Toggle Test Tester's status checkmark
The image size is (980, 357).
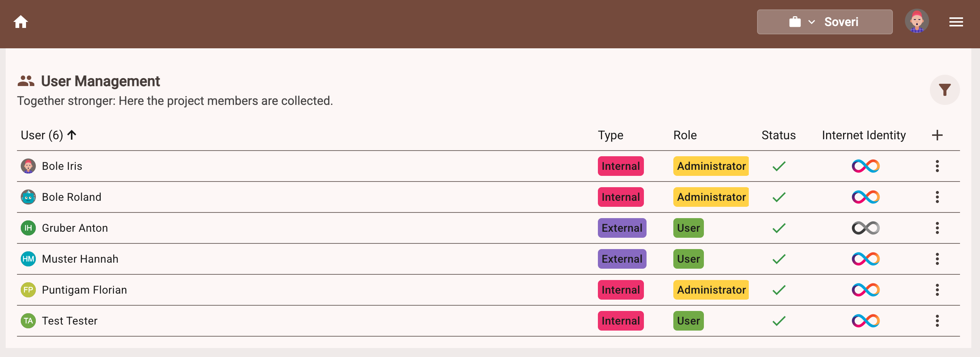[x=779, y=321]
